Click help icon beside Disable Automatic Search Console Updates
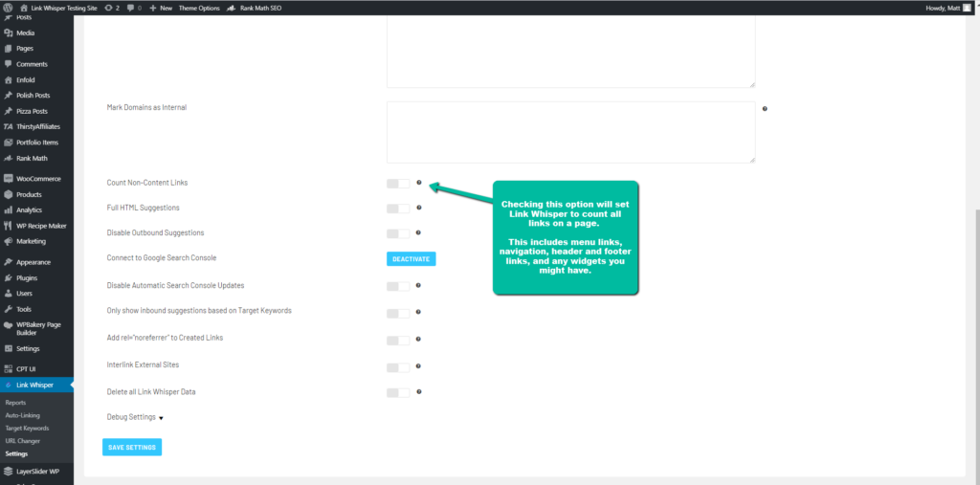This screenshot has height=485, width=980. pyautogui.click(x=419, y=285)
